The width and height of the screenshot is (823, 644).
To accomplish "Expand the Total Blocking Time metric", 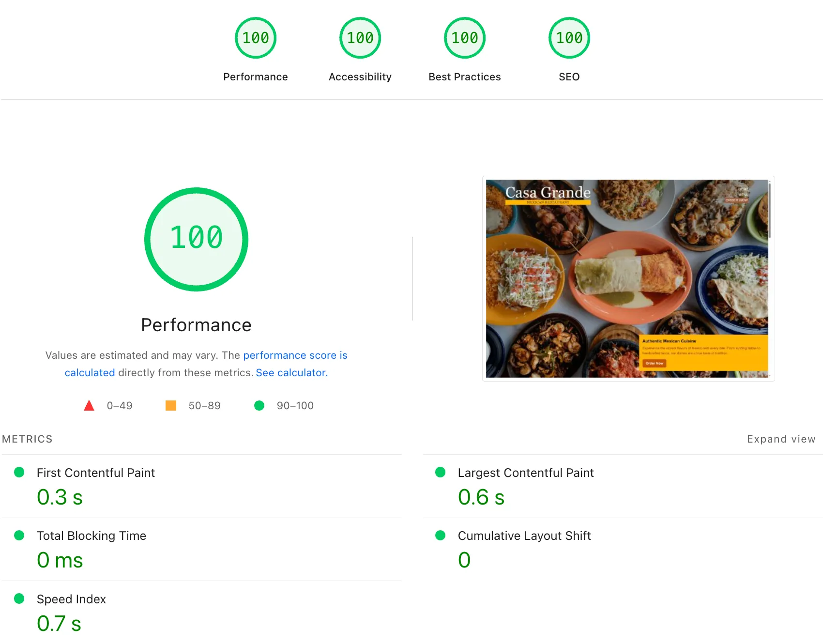I will click(x=202, y=550).
